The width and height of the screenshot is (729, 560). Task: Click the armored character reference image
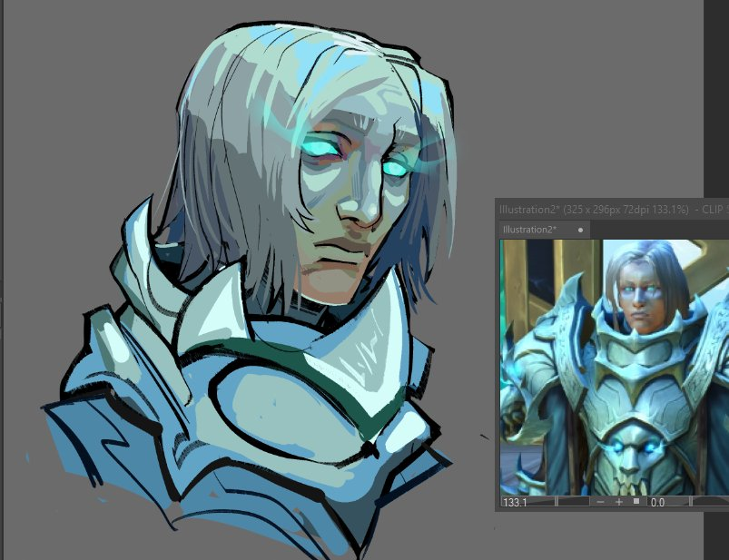click(x=615, y=368)
